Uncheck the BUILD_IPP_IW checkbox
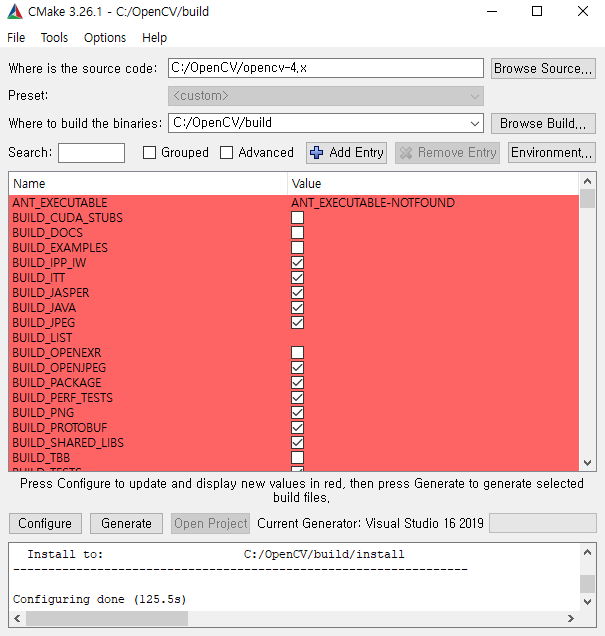This screenshot has height=636, width=605. coord(297,263)
